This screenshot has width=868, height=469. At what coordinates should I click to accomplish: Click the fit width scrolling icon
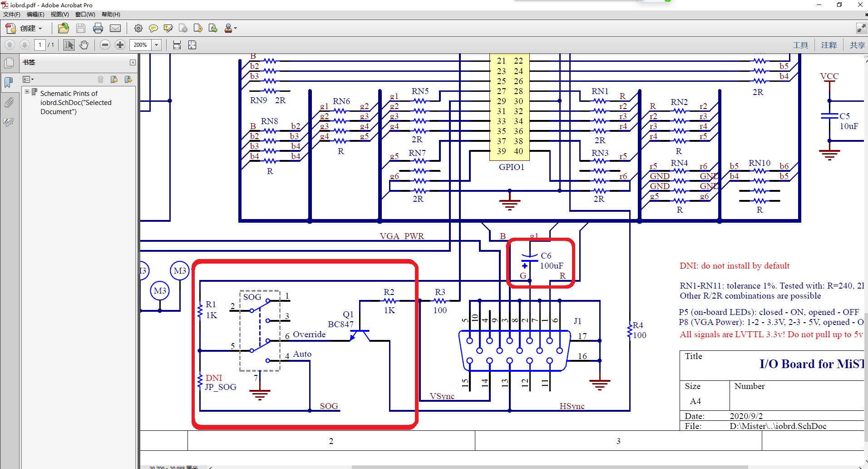click(x=177, y=45)
